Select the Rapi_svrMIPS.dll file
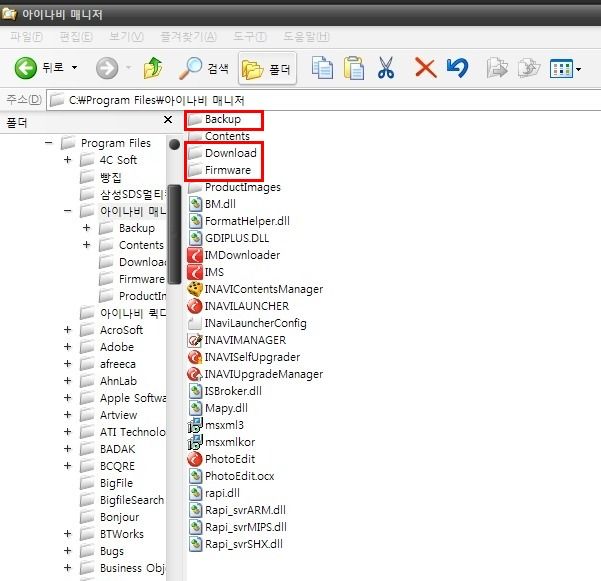Screen dimensions: 601x581 238,527
